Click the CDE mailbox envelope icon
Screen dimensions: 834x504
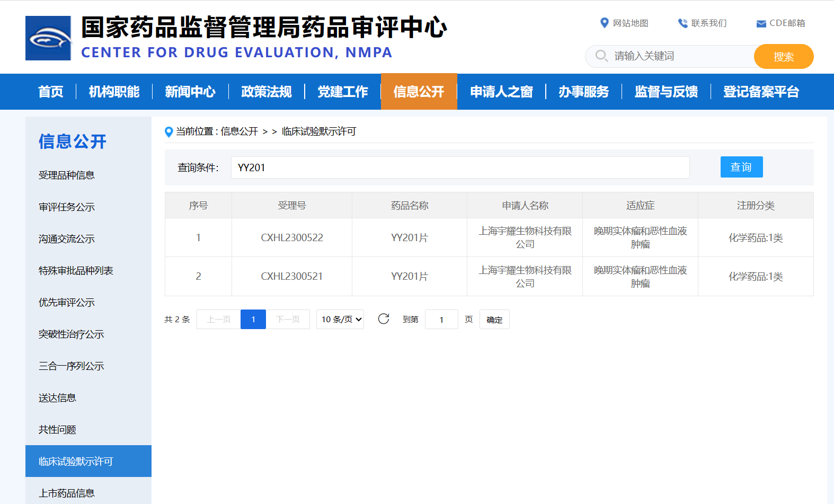click(x=761, y=24)
